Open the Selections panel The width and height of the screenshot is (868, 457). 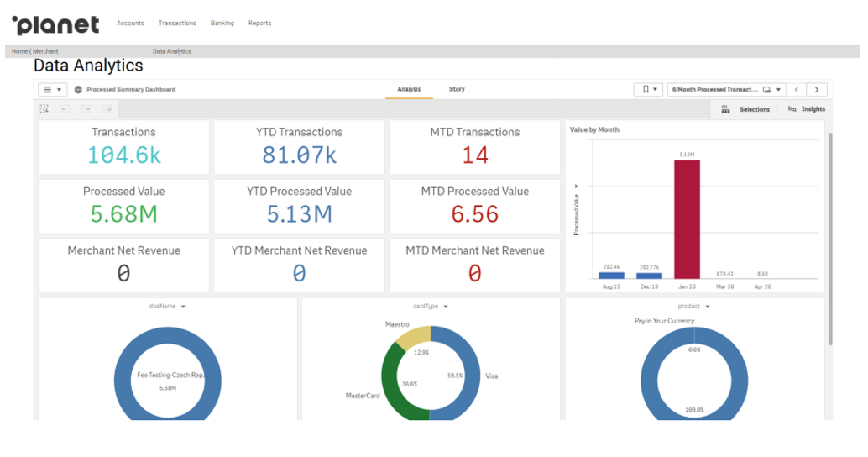point(746,109)
